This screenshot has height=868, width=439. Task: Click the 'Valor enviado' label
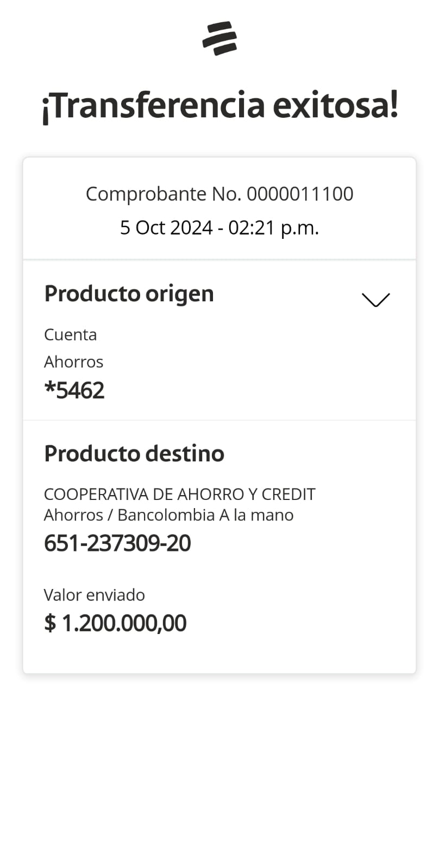pos(94,595)
